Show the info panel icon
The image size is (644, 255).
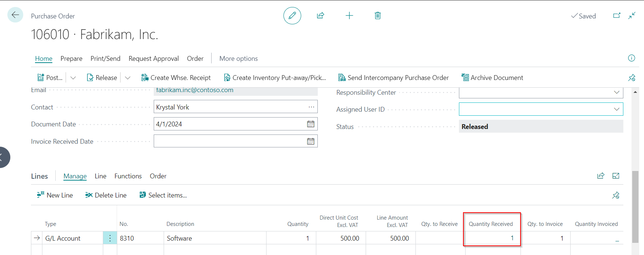coord(631,58)
